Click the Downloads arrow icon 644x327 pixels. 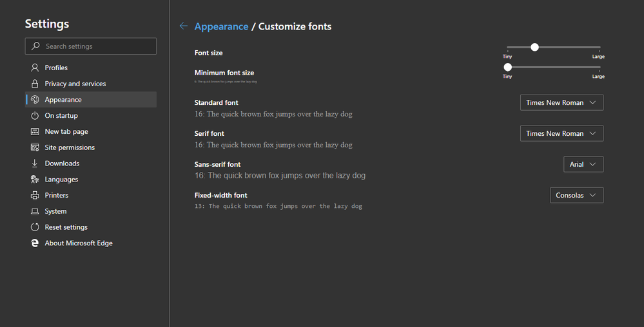click(x=35, y=163)
